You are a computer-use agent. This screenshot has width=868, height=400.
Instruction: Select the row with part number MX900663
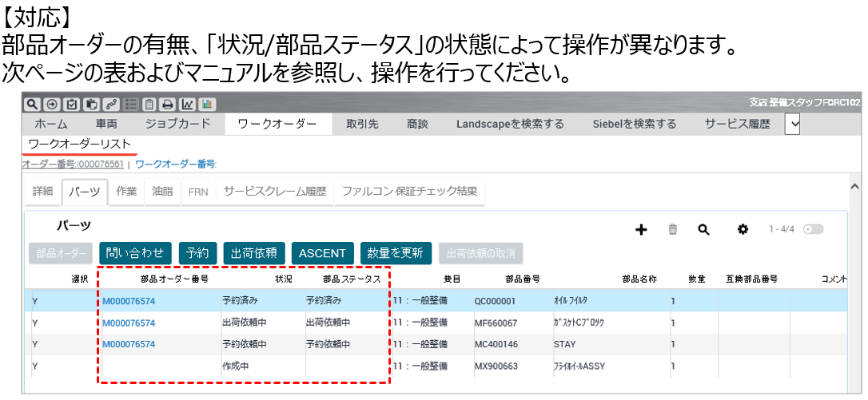click(x=496, y=366)
